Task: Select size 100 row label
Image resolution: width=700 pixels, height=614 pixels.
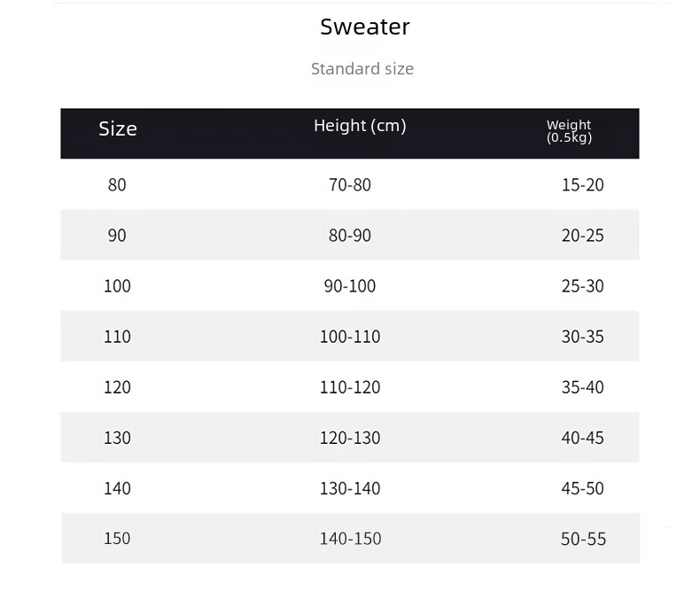Action: [x=117, y=286]
